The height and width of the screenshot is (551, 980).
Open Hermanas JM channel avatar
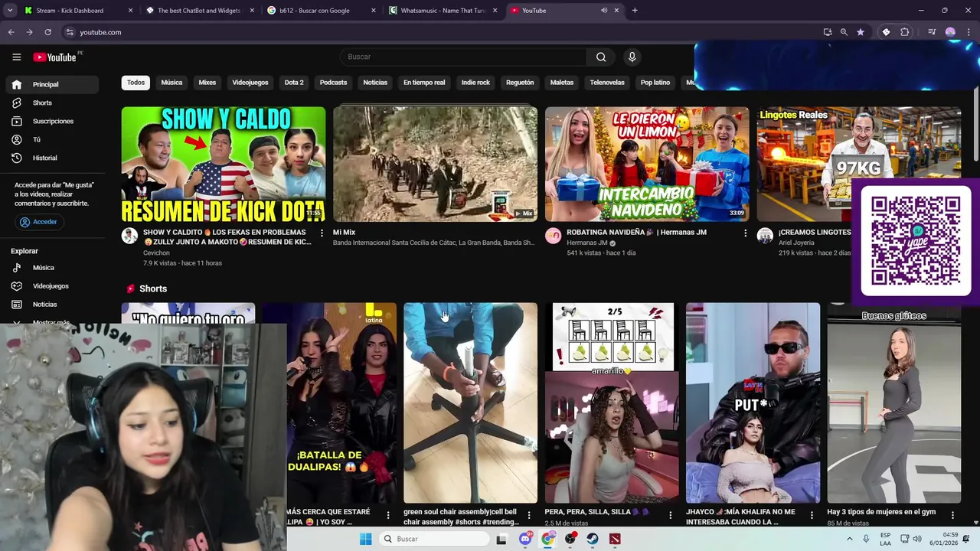coord(553,236)
